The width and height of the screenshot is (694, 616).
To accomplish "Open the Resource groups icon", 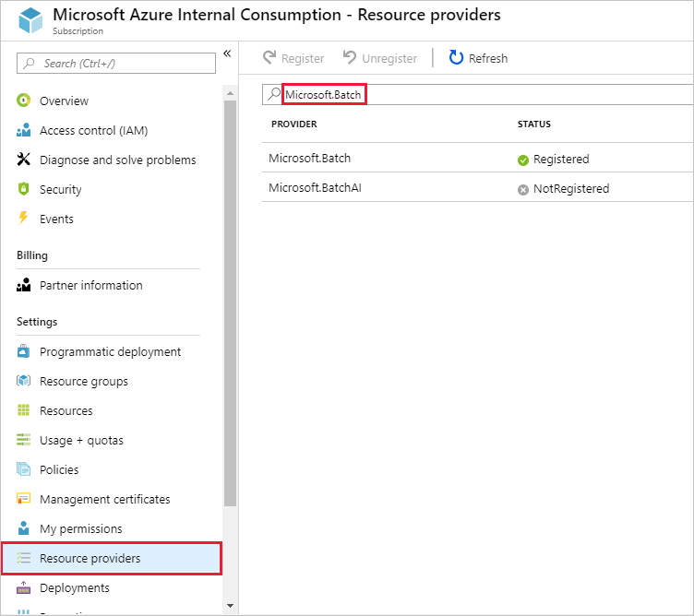I will tap(24, 381).
